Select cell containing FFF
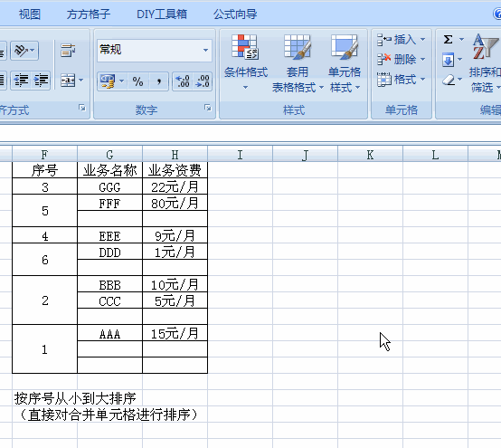The height and width of the screenshot is (448, 501). point(110,203)
